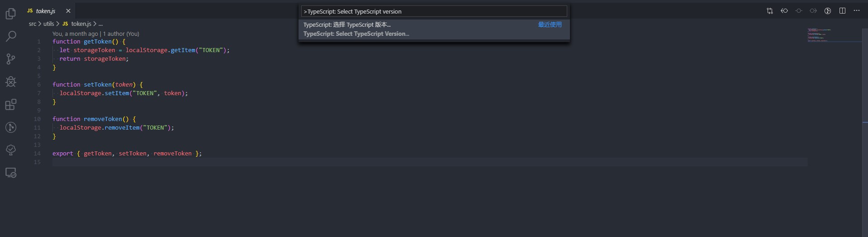The image size is (868, 237).
Task: Open the Search view in activity bar
Action: 11,36
